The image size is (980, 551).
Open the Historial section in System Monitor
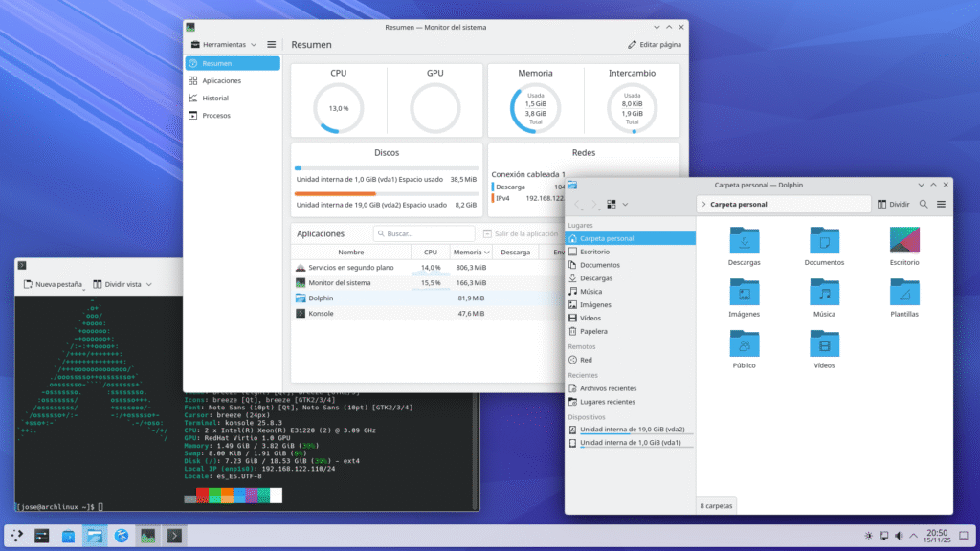click(218, 98)
